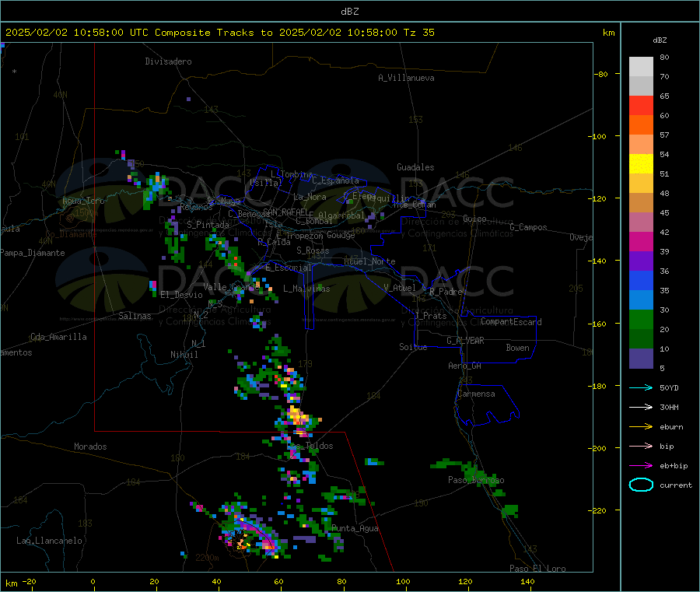Image resolution: width=700 pixels, height=592 pixels.
Task: Click the '100' tick on the bottom axis
Action: (x=403, y=581)
